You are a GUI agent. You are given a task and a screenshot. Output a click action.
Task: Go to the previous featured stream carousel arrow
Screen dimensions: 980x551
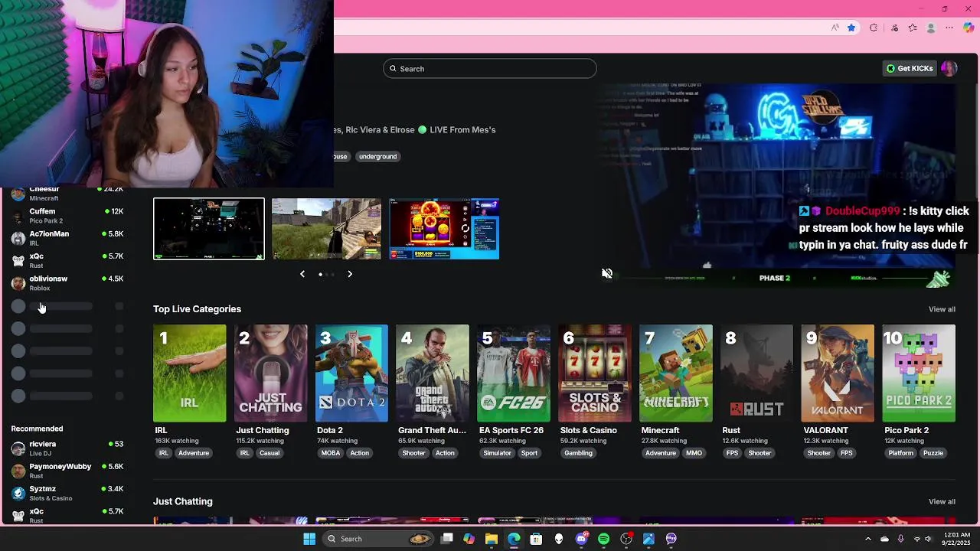(302, 274)
